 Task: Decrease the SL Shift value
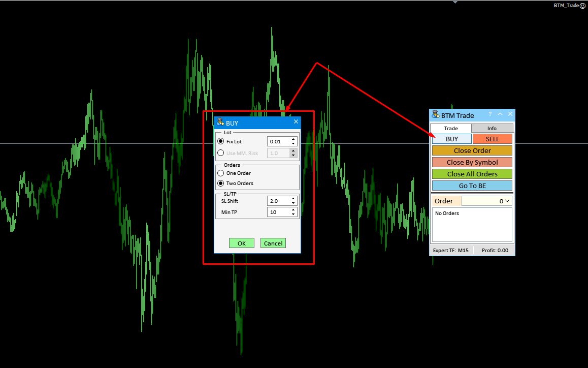click(x=293, y=203)
